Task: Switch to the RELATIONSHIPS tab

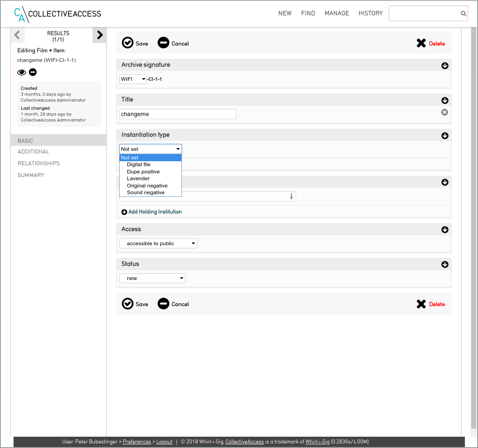Action: tap(39, 163)
